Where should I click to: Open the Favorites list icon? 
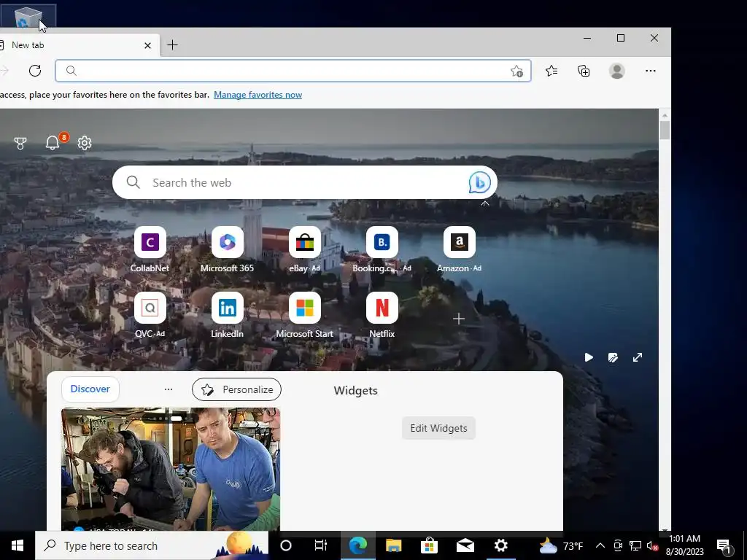(551, 71)
